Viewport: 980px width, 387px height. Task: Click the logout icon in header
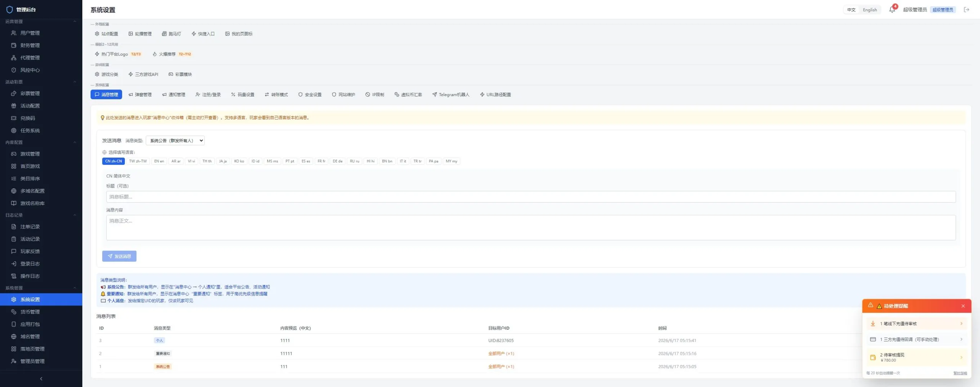tap(967, 10)
